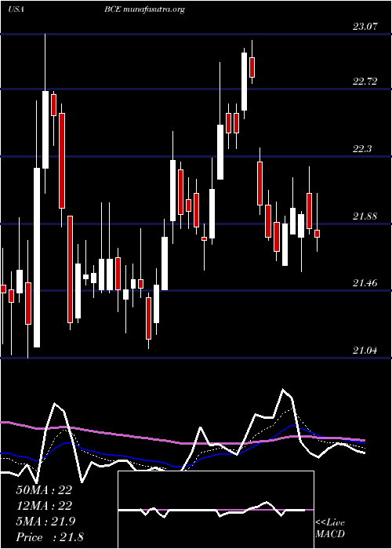Click the USA market label
392x549 pixels.
click(x=16, y=9)
